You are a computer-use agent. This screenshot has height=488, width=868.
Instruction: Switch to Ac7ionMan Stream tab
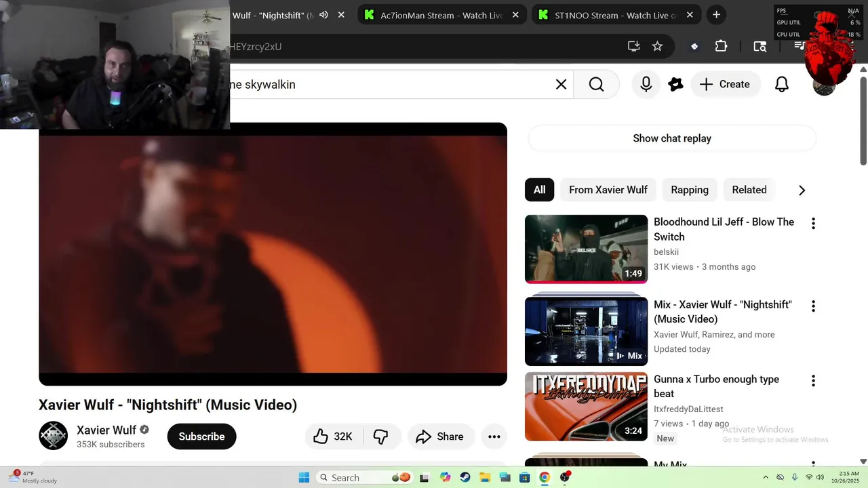click(441, 15)
